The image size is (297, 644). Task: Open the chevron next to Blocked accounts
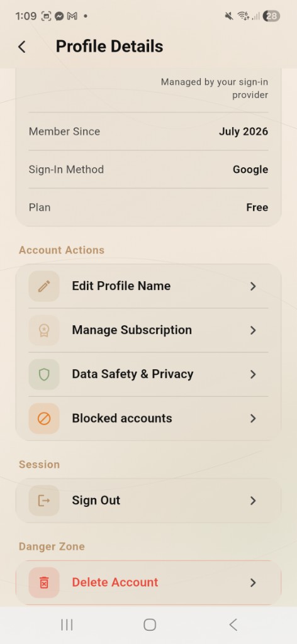[x=253, y=418]
